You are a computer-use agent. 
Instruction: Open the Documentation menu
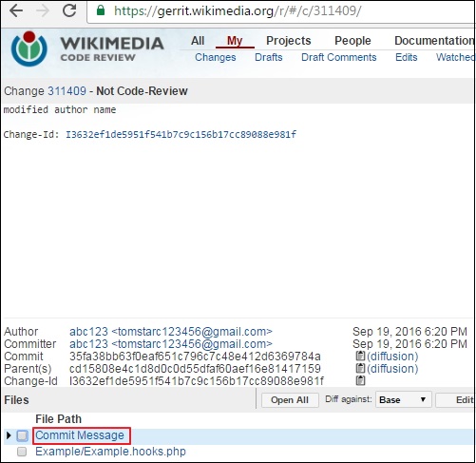coord(434,41)
